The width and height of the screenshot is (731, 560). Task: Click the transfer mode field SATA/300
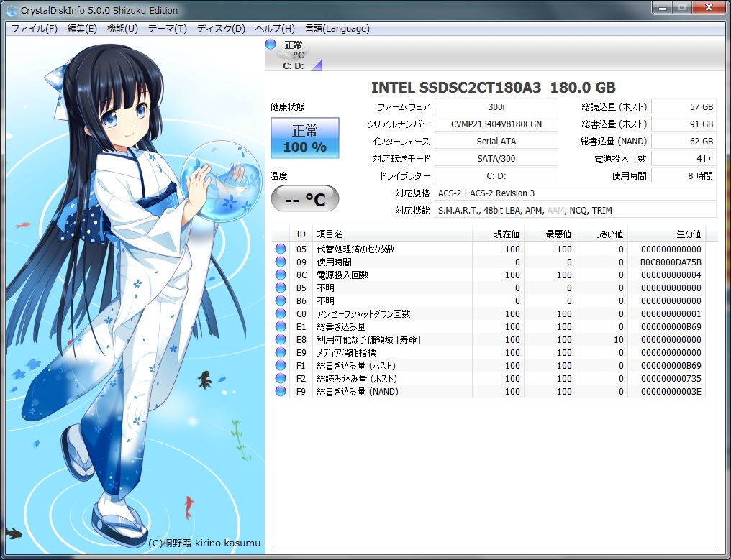496,158
